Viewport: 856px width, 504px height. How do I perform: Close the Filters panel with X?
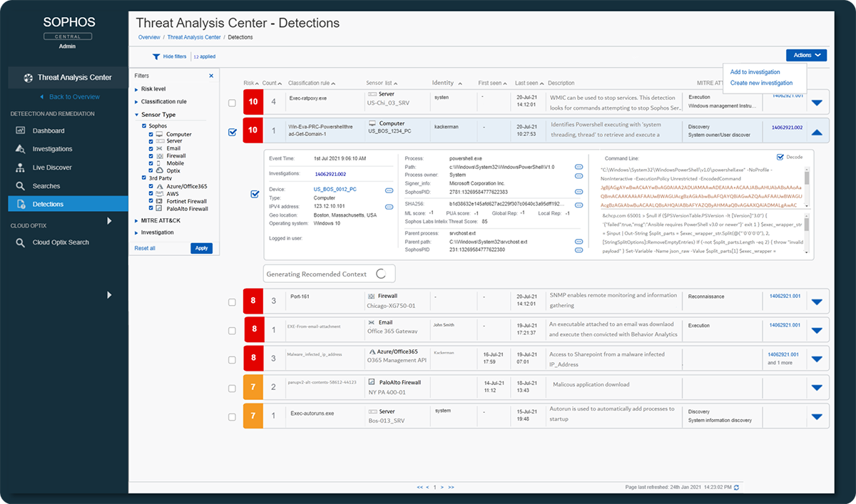[x=211, y=76]
